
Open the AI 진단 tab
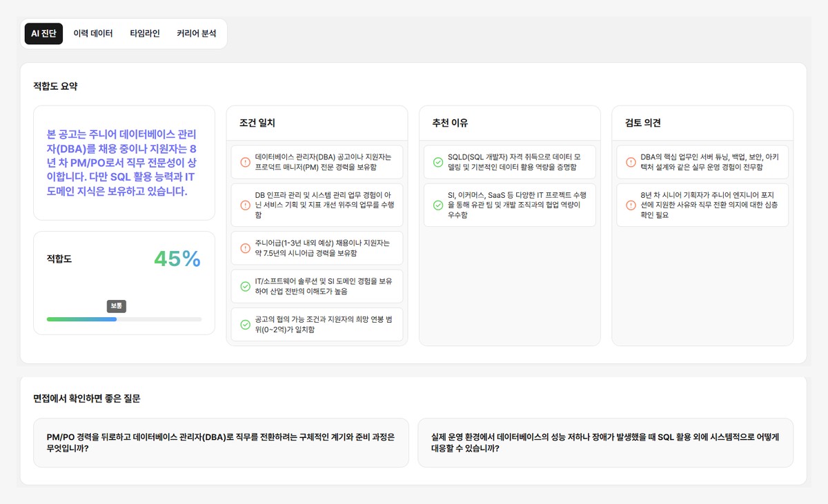pyautogui.click(x=43, y=33)
